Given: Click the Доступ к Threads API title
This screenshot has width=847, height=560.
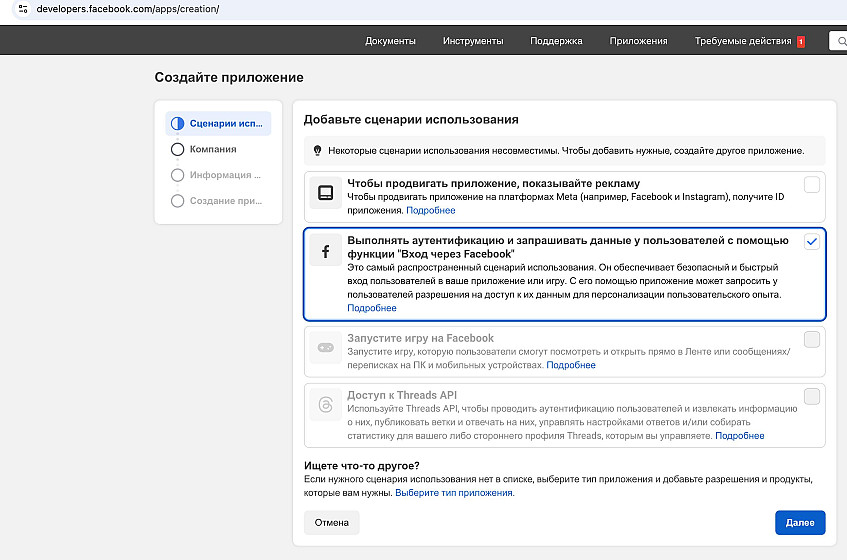Looking at the screenshot, I should [402, 395].
